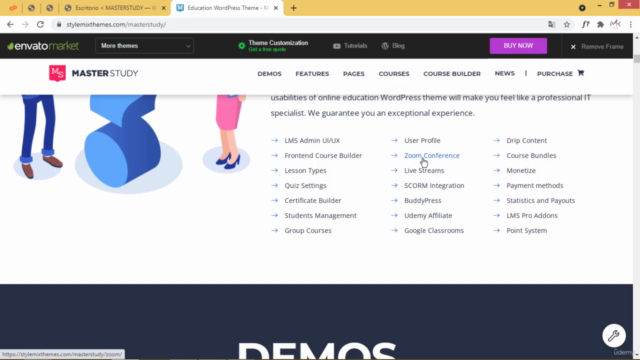The height and width of the screenshot is (360, 640).
Task: Open the Statistics and Payouts link
Action: tap(540, 200)
